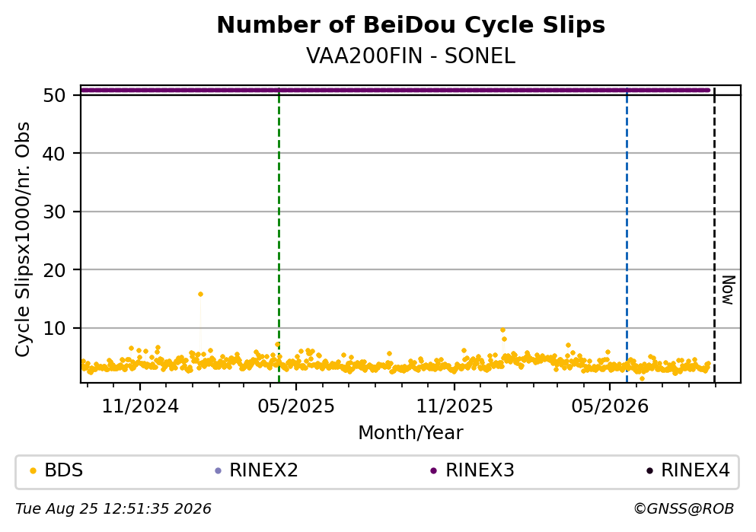
Task: Click the 05/2025 x-axis tick label
Action: 296,406
